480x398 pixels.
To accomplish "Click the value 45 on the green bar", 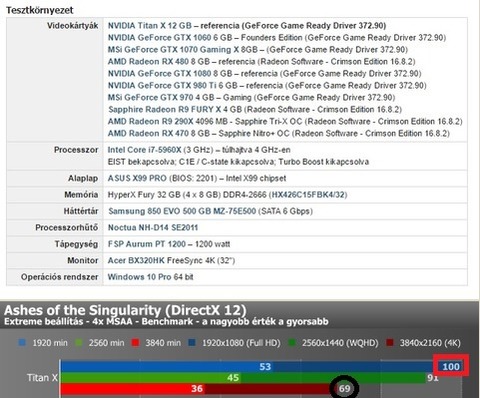I will [x=233, y=378].
